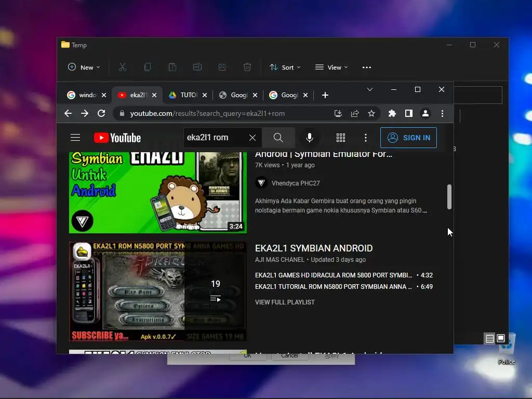
Task: Click Paste icon in Temp window
Action: point(172,67)
